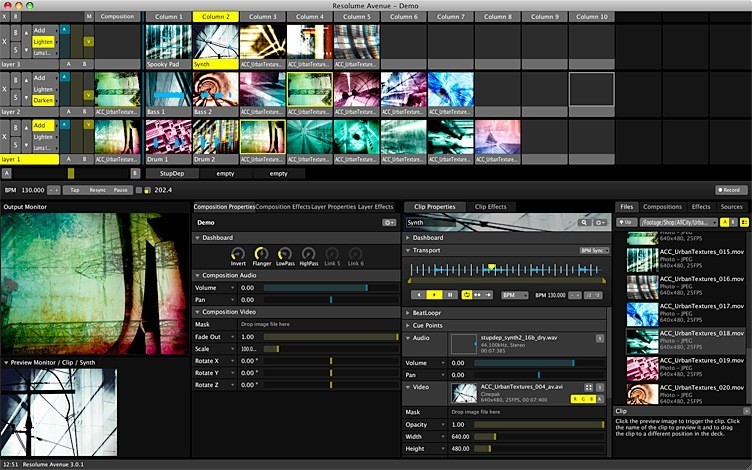Open the BPM Sync dropdown in Transport
The height and width of the screenshot is (470, 752).
point(594,250)
